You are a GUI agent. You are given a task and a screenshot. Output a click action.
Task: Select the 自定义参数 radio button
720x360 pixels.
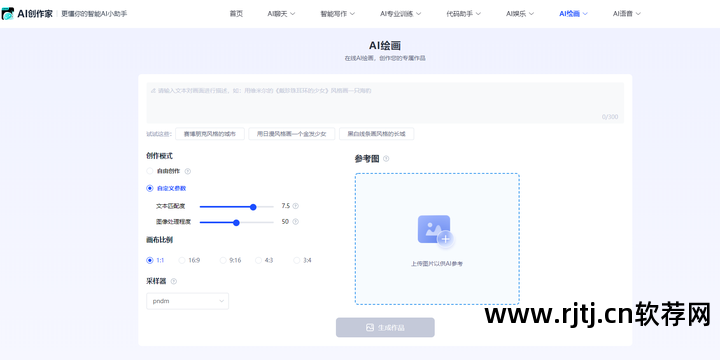pyautogui.click(x=150, y=188)
